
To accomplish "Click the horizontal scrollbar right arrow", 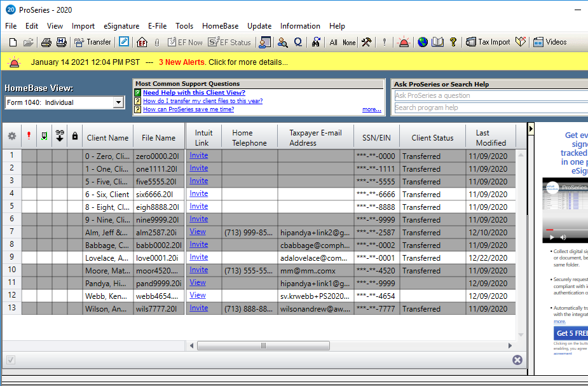I will [510, 345].
